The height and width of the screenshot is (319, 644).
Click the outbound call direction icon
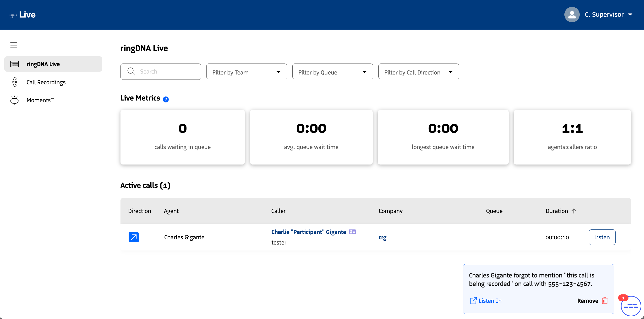(134, 237)
